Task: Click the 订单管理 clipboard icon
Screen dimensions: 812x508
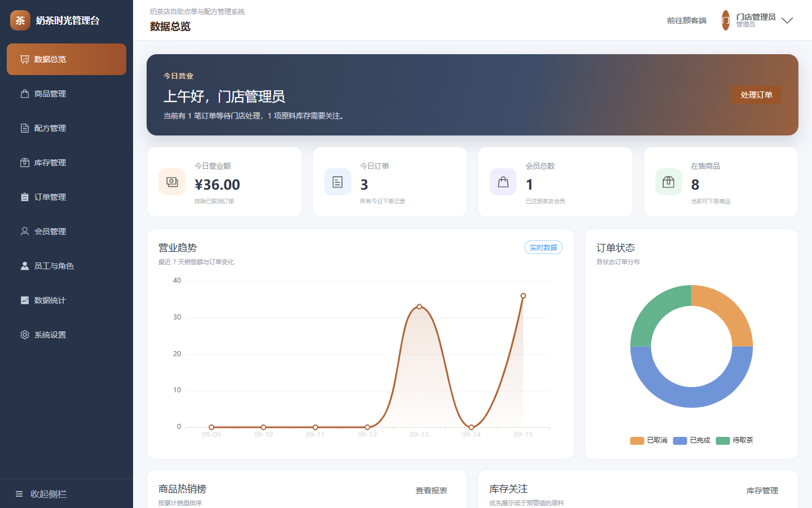Action: [25, 197]
